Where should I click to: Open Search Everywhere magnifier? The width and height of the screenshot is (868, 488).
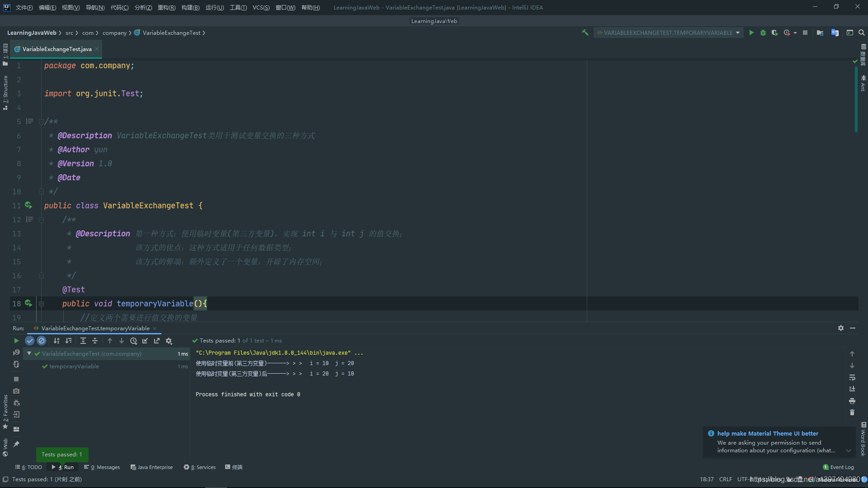862,33
